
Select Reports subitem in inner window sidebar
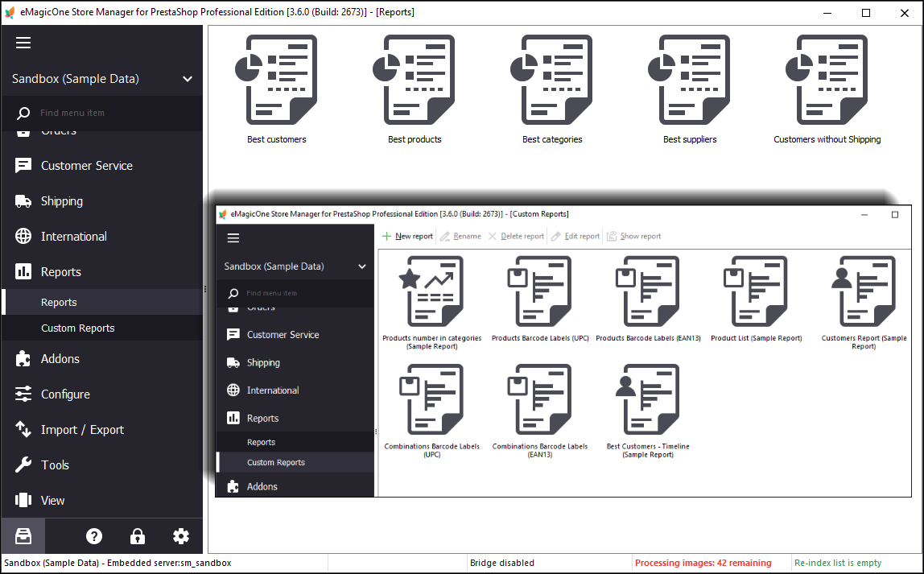click(x=295, y=442)
